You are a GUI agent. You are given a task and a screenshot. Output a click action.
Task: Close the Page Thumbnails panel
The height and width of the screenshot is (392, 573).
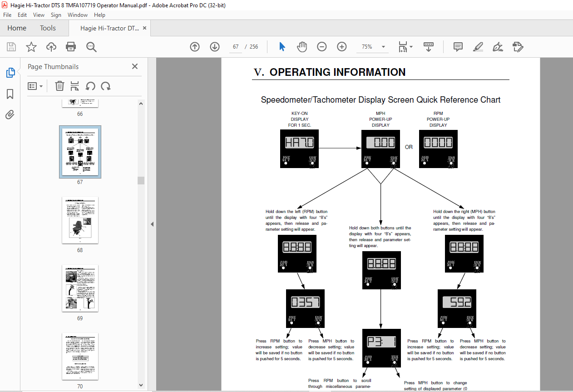[x=135, y=66]
